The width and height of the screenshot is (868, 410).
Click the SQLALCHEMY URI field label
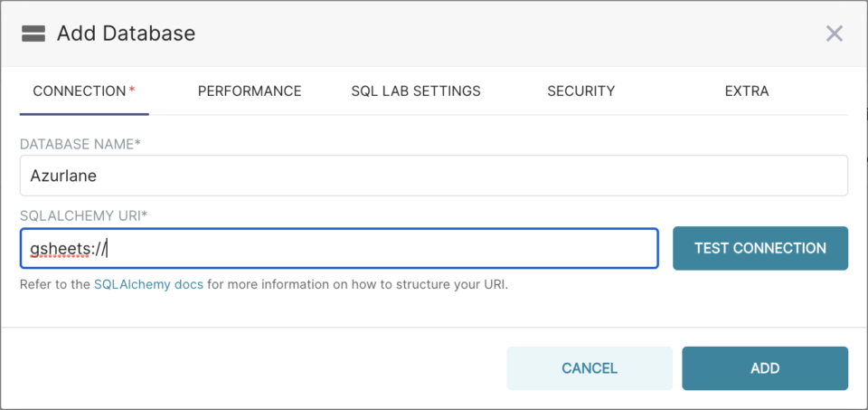[x=84, y=216]
